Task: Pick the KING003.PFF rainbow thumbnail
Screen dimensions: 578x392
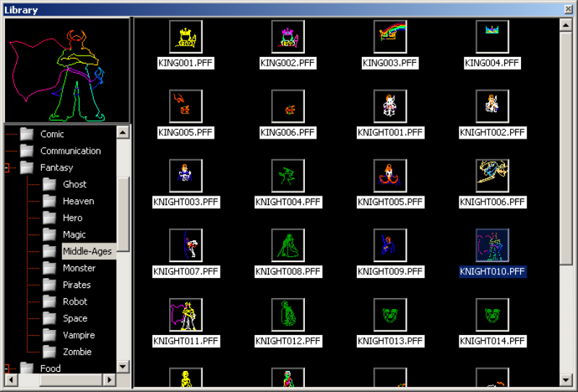Action: click(x=390, y=37)
